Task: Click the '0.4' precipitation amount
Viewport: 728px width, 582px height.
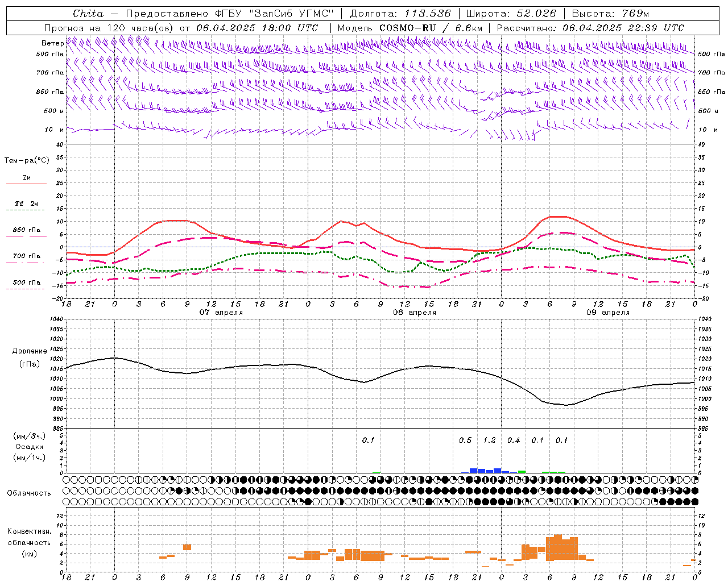Action: (x=514, y=440)
